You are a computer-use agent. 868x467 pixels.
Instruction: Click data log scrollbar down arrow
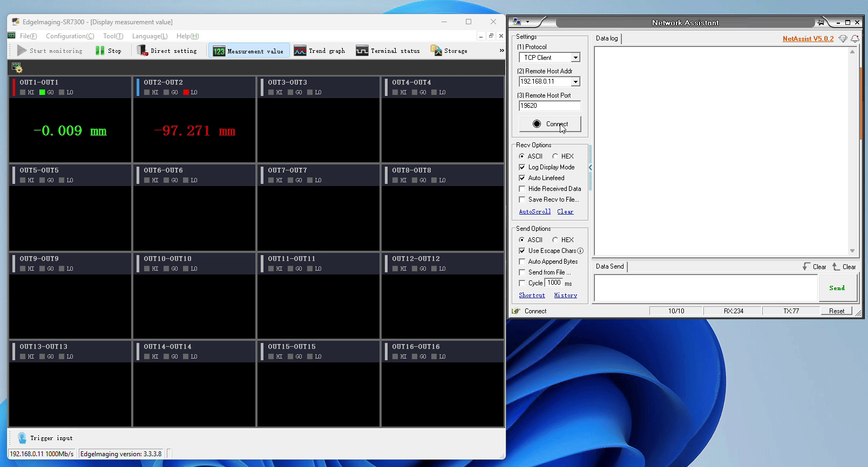(x=852, y=251)
